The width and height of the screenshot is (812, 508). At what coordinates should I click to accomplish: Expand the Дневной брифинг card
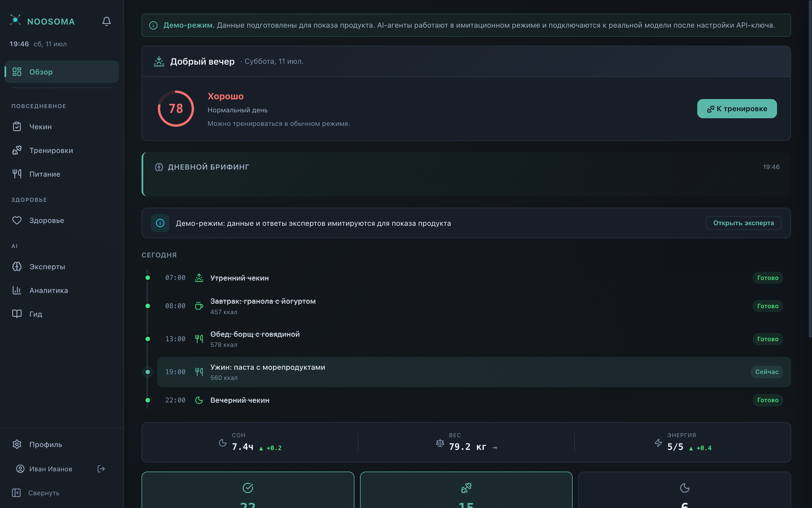tap(466, 174)
